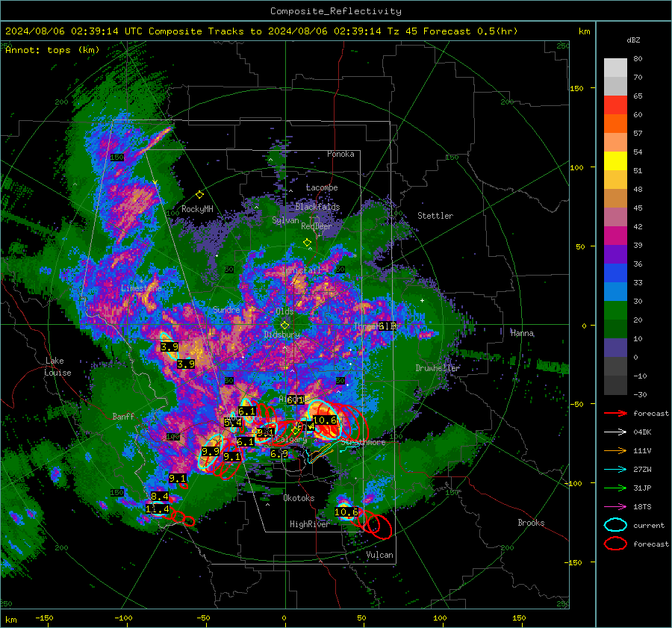This screenshot has height=628, width=672.
Task: Select the 11.4 km storm top label
Action: (158, 509)
